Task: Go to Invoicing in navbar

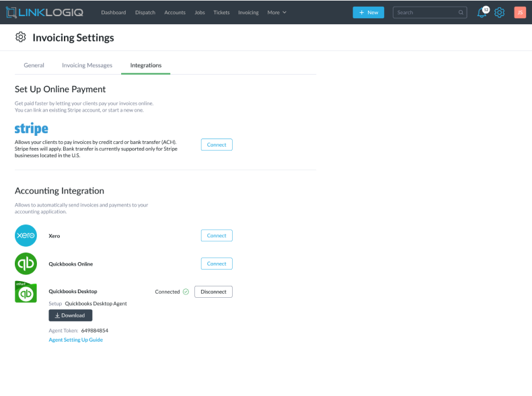Action: (248, 13)
